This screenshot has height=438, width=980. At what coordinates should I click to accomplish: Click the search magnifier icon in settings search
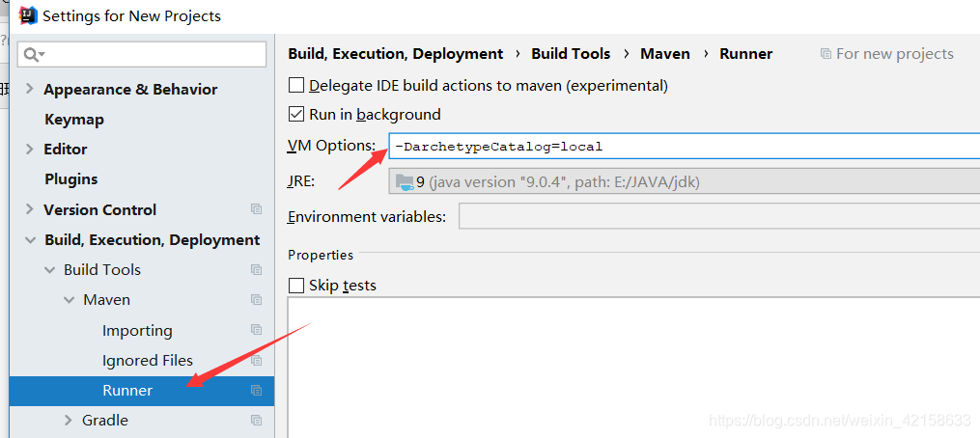click(34, 54)
